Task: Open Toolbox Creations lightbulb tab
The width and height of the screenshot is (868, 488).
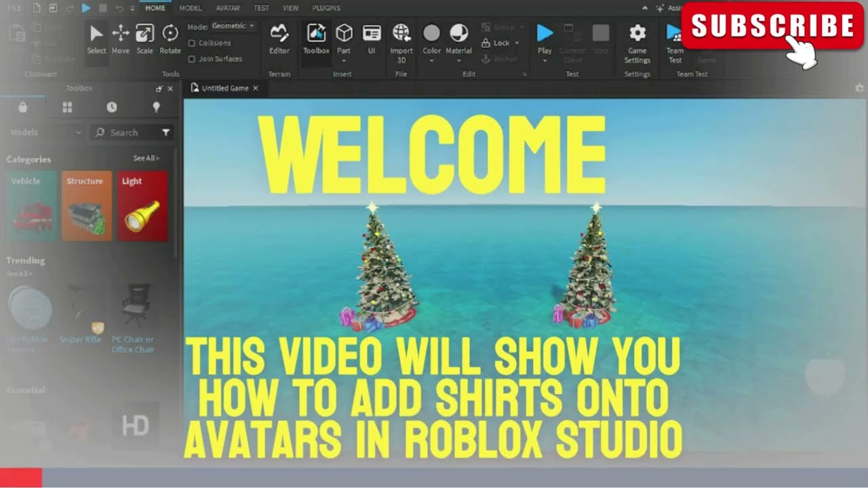Action: (x=156, y=107)
